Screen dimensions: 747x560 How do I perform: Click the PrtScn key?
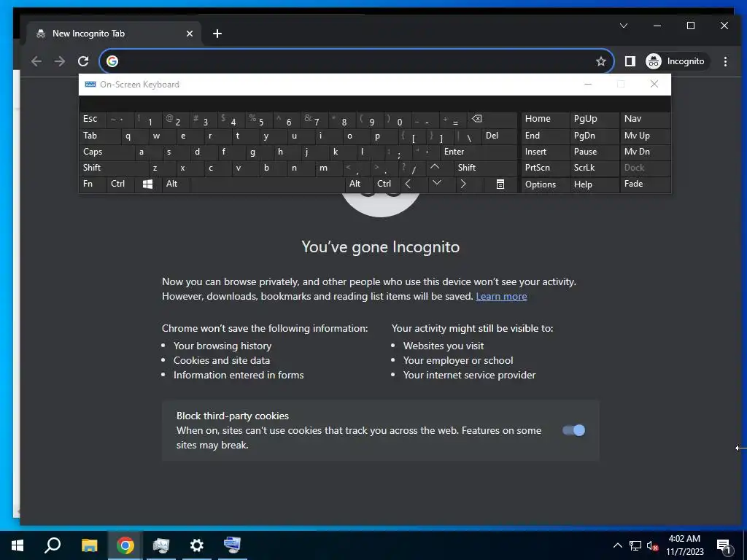click(x=546, y=168)
